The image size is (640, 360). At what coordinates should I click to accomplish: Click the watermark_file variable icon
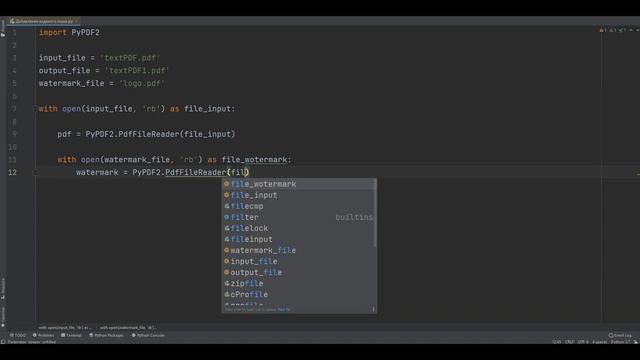tap(227, 250)
